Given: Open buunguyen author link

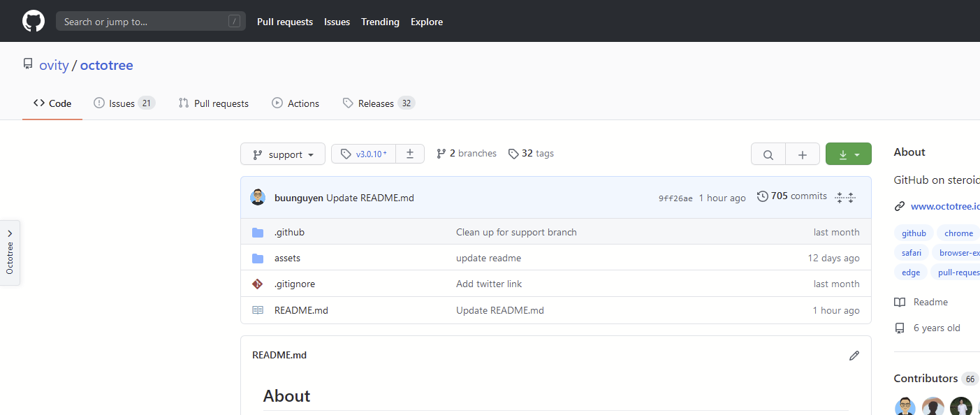Looking at the screenshot, I should click(299, 198).
